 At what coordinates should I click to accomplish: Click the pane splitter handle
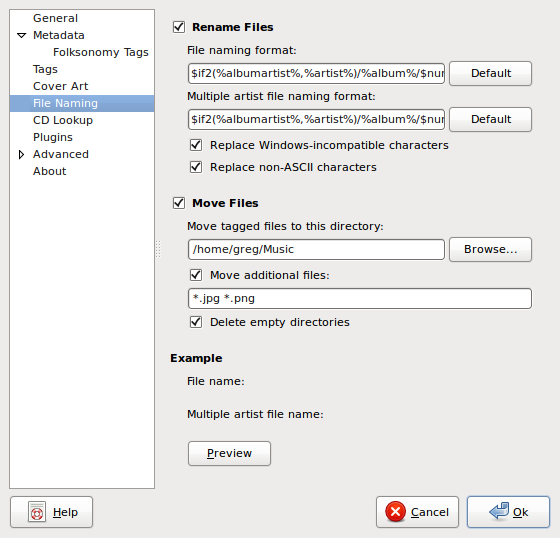click(158, 249)
